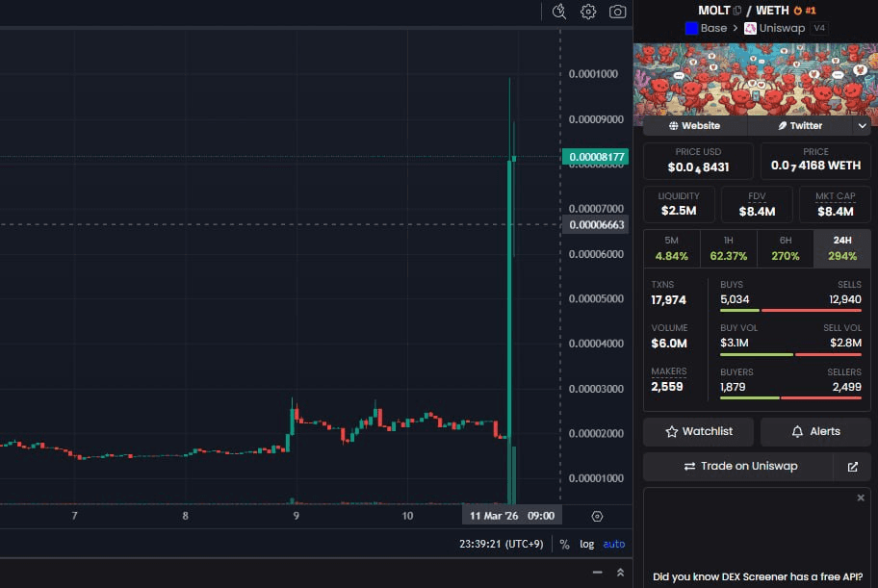Screen dimensions: 878x588
Task: Click the PRICE USD $0.0₄8431 box
Action: point(698,162)
